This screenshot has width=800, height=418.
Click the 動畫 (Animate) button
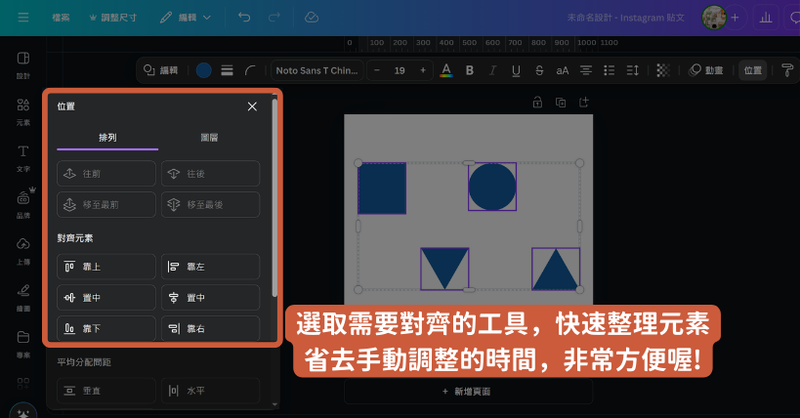tap(706, 70)
